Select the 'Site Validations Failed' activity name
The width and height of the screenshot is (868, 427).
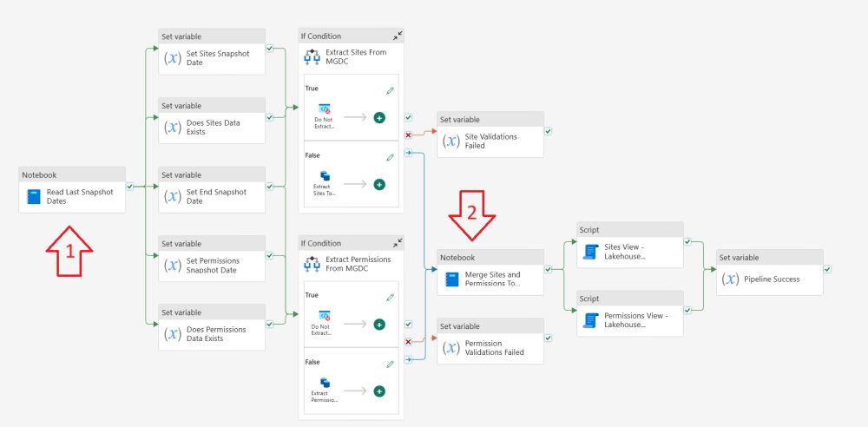click(491, 141)
